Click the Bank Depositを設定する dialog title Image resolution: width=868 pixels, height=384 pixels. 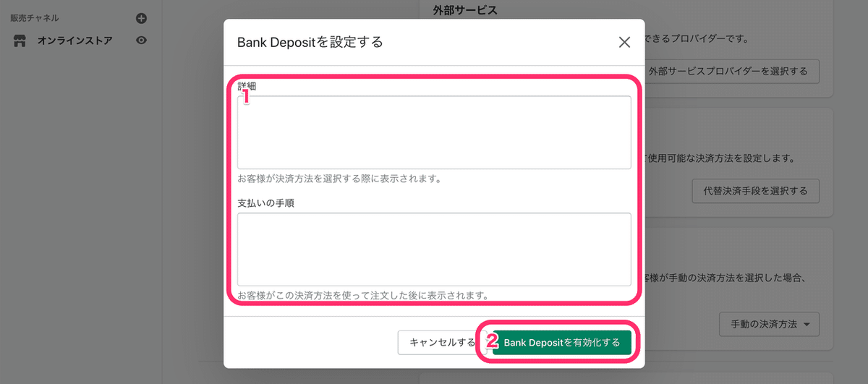tap(310, 42)
